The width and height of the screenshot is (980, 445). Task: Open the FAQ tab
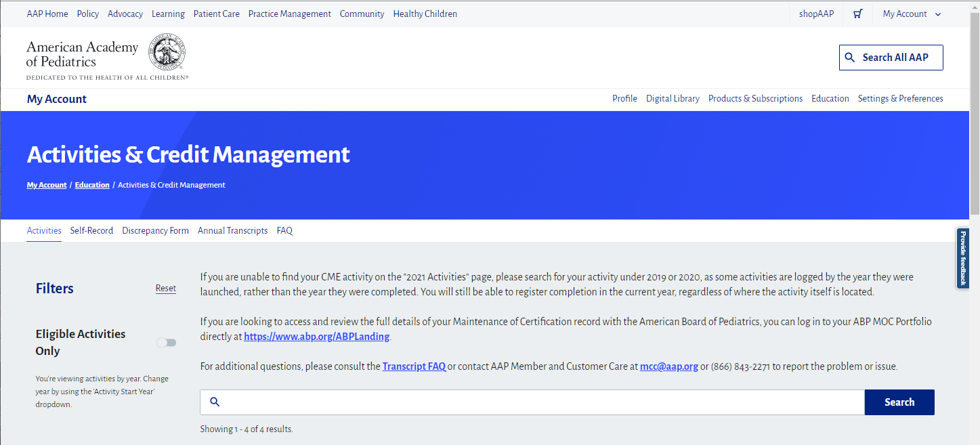tap(284, 230)
